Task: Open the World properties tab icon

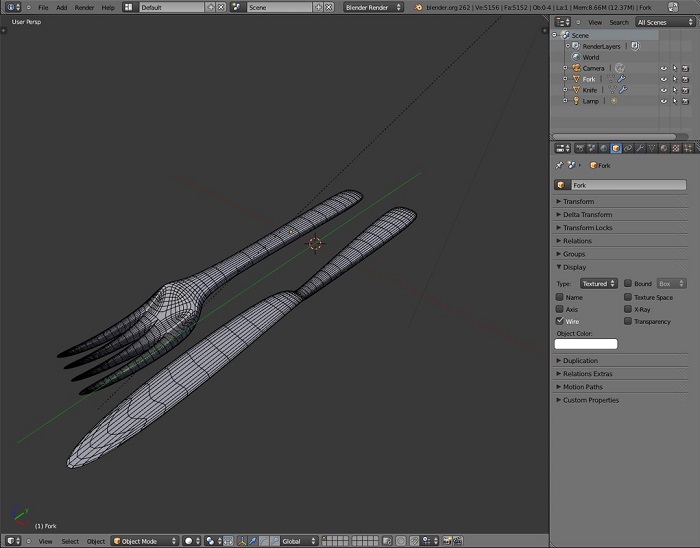Action: [604, 148]
